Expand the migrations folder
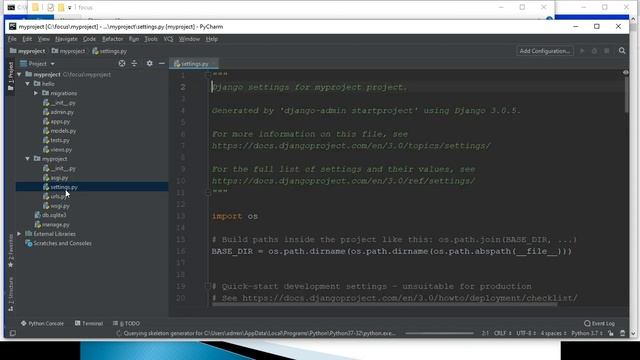 tap(36, 93)
